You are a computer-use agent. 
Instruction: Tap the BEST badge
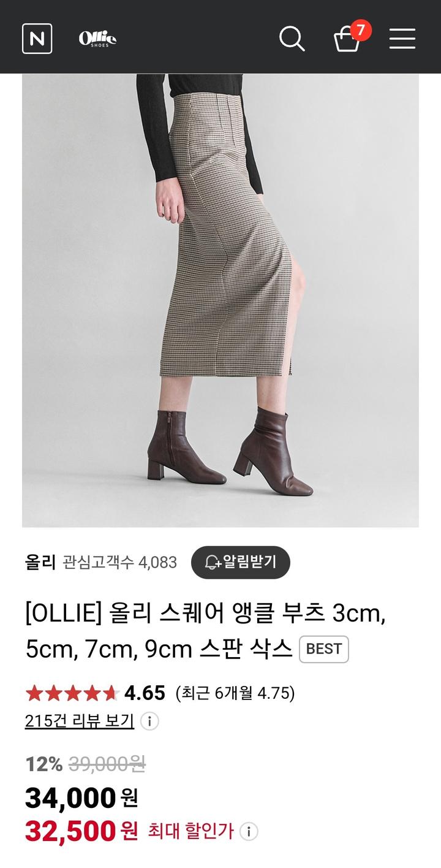(324, 649)
